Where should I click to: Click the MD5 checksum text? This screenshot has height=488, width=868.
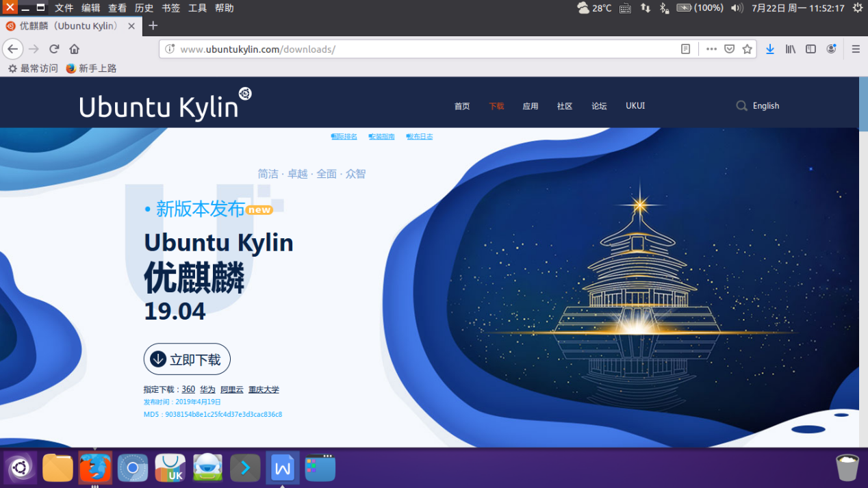213,415
